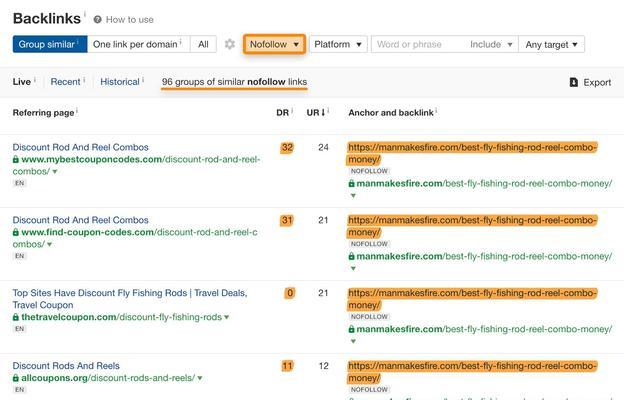This screenshot has height=400, width=624.
Task: Open the thetravelcoupon.com/discount-fly-fishing-rods URL
Action: coord(121,317)
